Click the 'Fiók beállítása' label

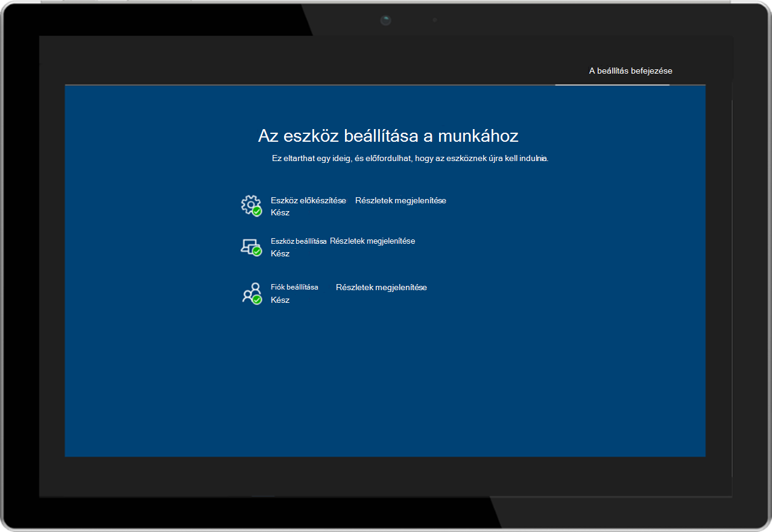tap(294, 287)
